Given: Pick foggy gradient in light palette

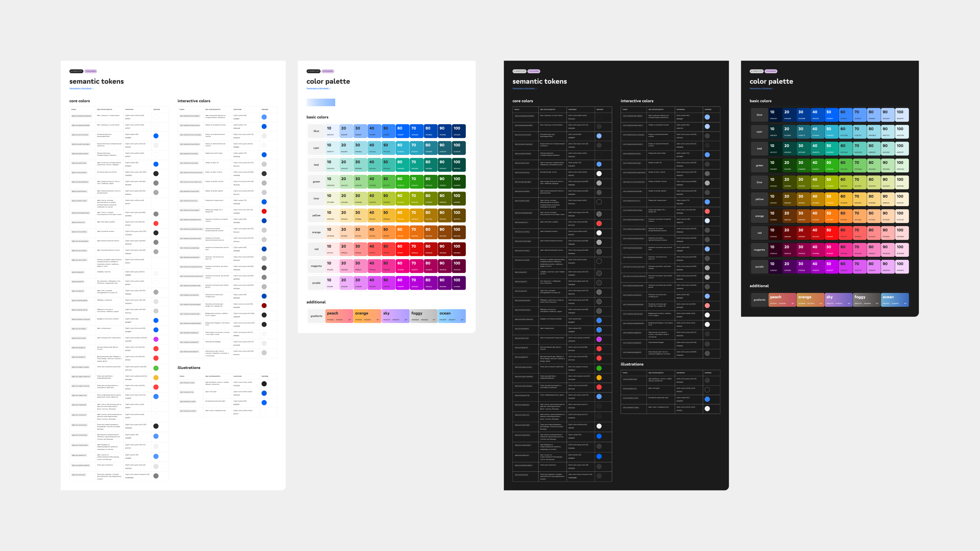Looking at the screenshot, I should pyautogui.click(x=424, y=316).
